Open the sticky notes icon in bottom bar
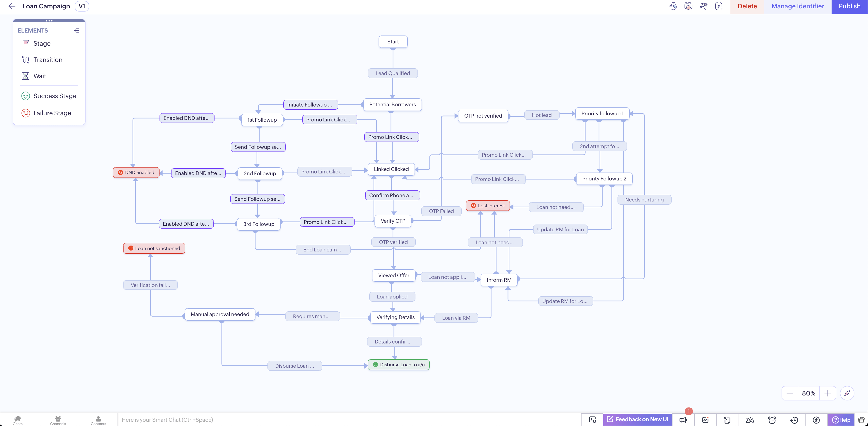 coord(727,420)
